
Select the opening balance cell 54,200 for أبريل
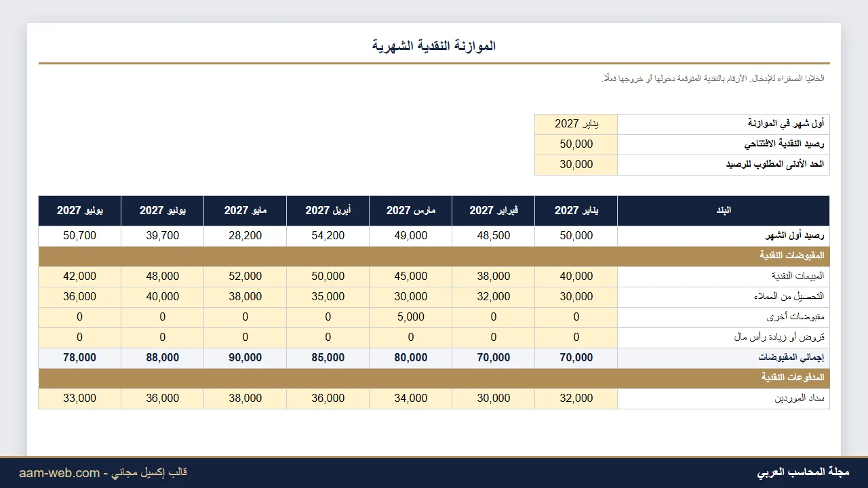click(x=328, y=236)
